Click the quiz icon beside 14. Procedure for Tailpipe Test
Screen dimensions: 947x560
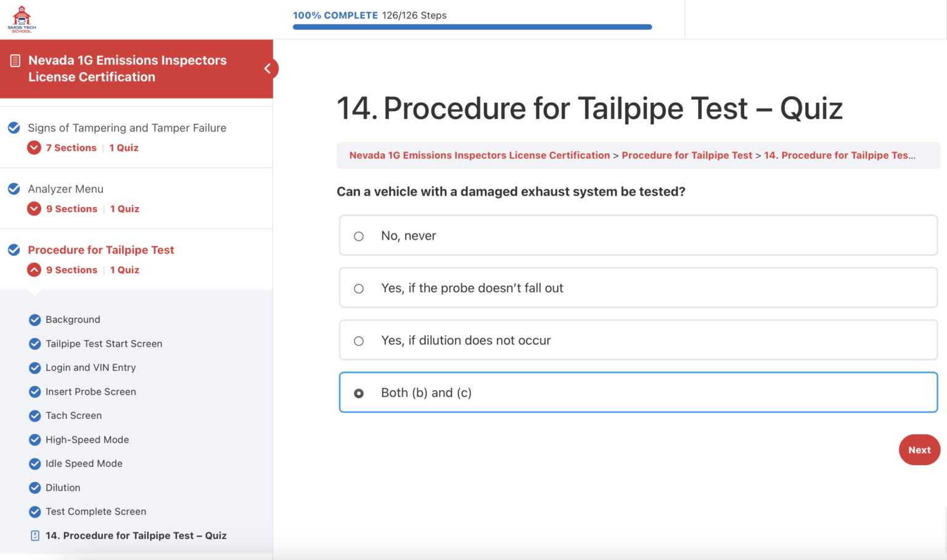click(35, 536)
